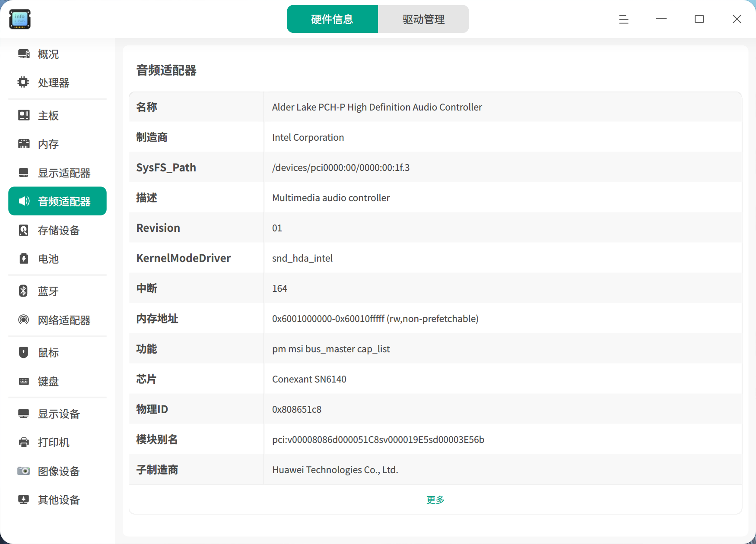Viewport: 756px width, 544px height.
Task: Select the 电池 battery icon
Action: coord(24,259)
